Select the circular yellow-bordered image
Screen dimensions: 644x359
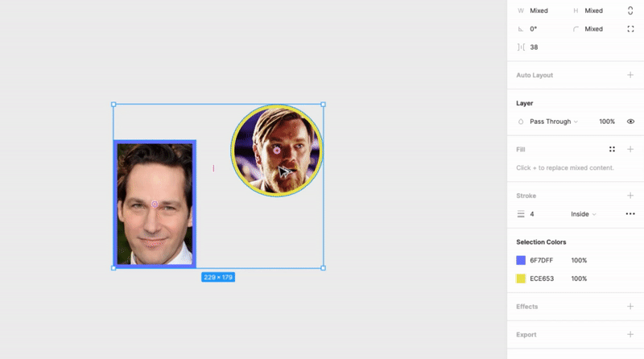click(x=276, y=151)
